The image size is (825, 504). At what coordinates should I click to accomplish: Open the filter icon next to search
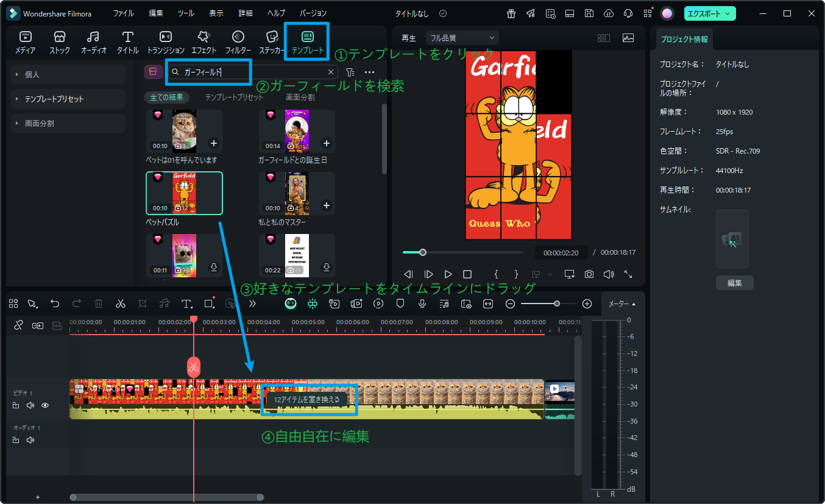(x=350, y=72)
